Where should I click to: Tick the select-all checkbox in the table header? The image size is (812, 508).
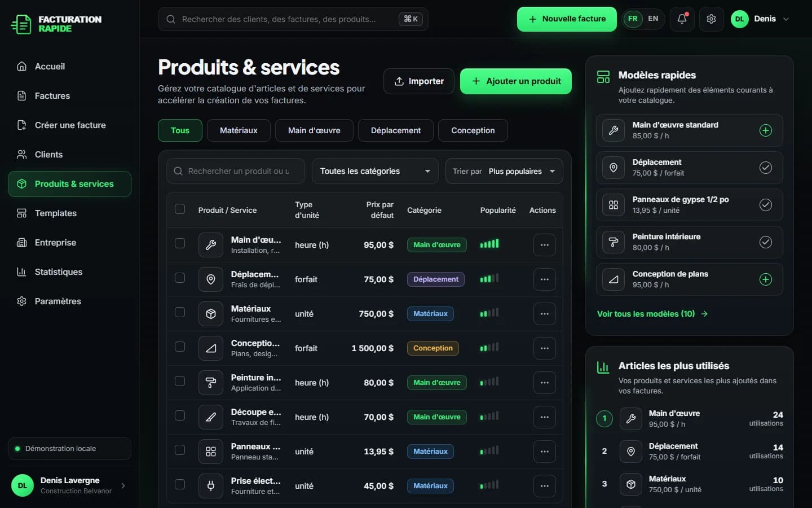[x=180, y=209]
